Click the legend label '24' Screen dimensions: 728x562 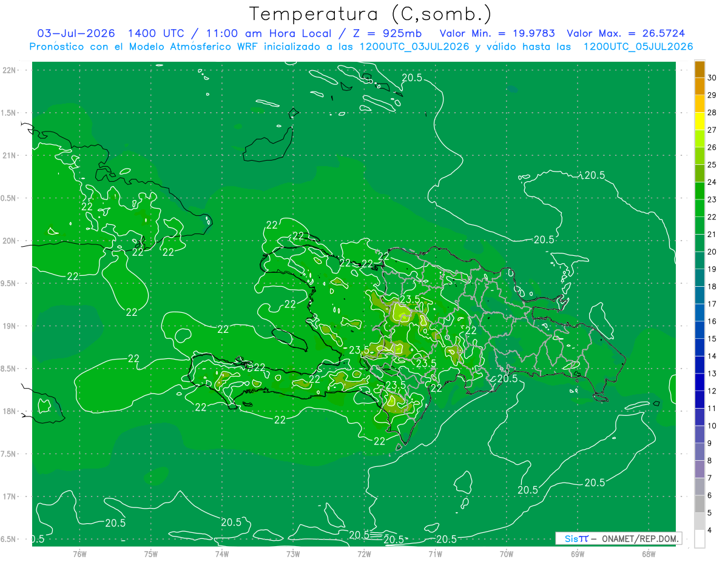point(712,182)
